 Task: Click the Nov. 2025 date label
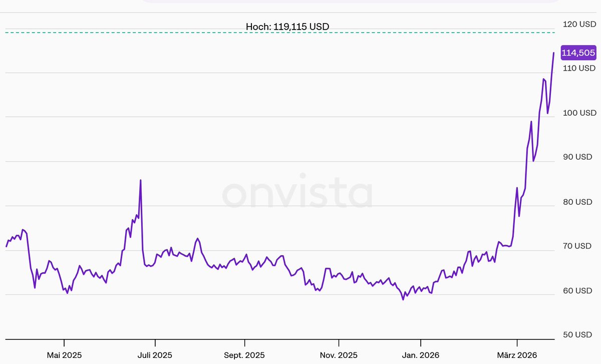[339, 355]
